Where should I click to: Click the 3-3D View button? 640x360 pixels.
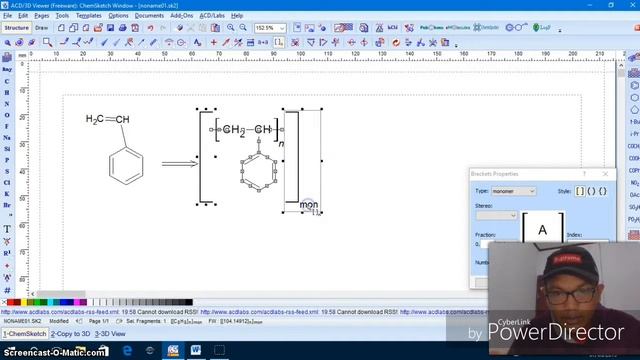pyautogui.click(x=110, y=333)
